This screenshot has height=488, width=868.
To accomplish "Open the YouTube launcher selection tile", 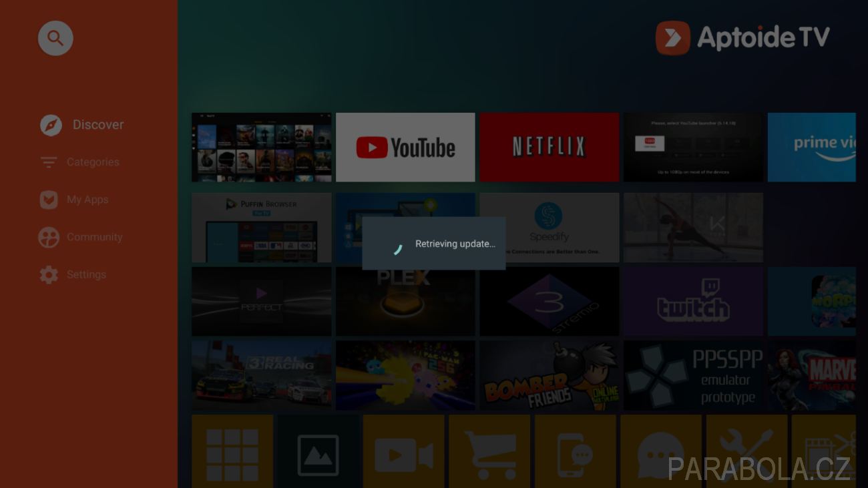I will [x=693, y=147].
